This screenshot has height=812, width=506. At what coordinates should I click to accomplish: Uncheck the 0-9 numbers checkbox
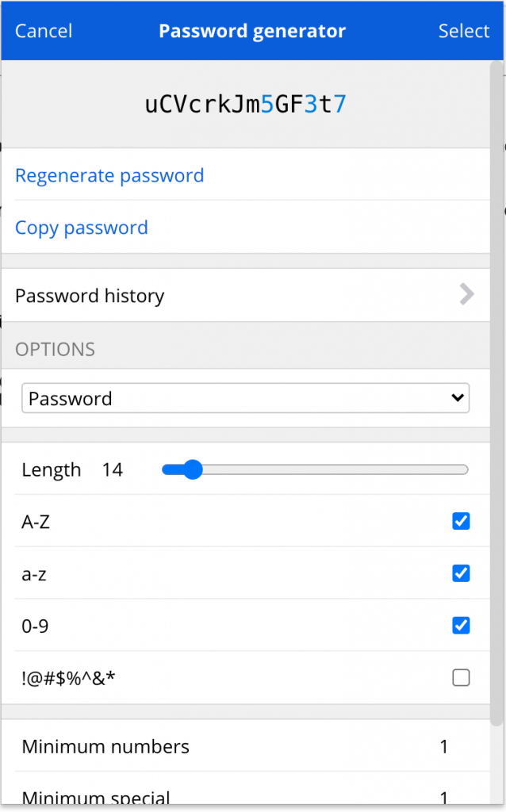click(461, 626)
